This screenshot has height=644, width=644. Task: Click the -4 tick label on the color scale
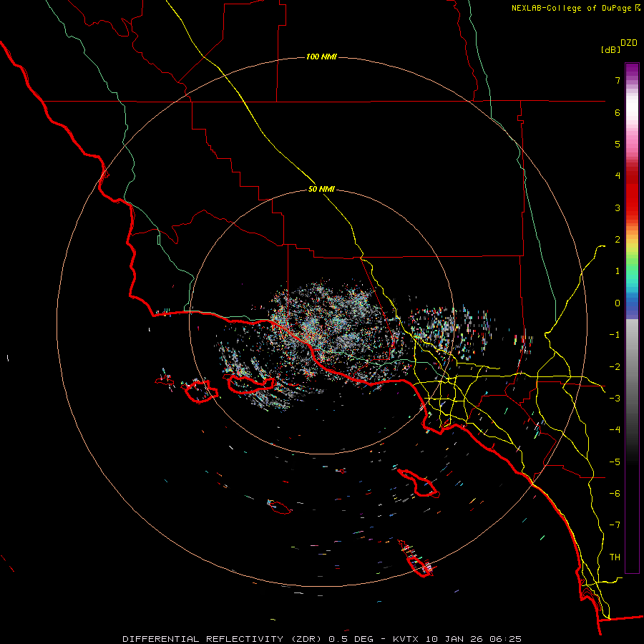(615, 430)
